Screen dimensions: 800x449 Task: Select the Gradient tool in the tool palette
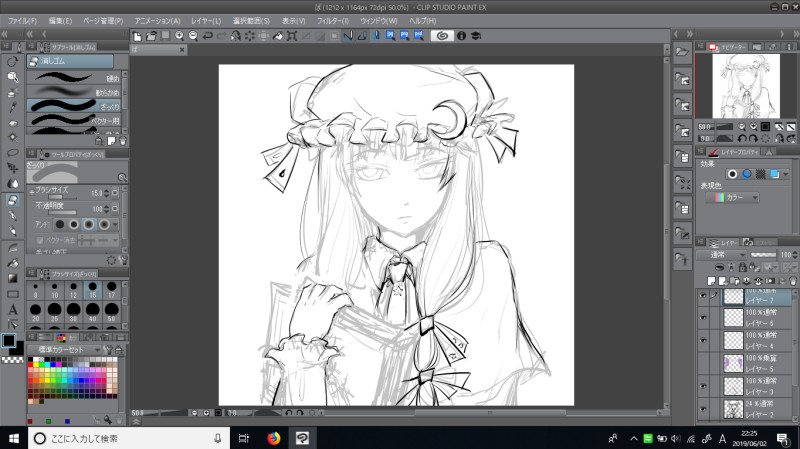[x=12, y=279]
